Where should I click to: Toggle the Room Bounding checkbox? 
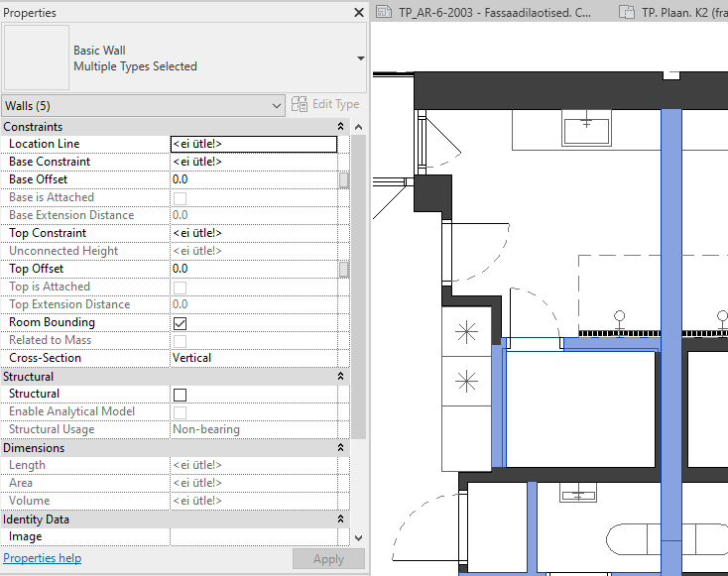coord(181,323)
